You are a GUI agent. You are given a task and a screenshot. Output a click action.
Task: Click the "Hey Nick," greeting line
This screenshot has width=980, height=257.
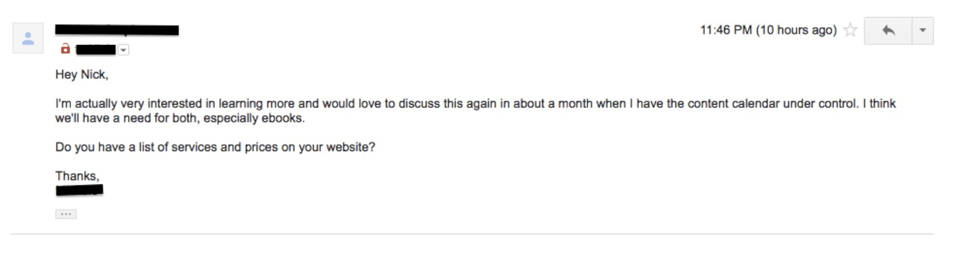coord(82,75)
